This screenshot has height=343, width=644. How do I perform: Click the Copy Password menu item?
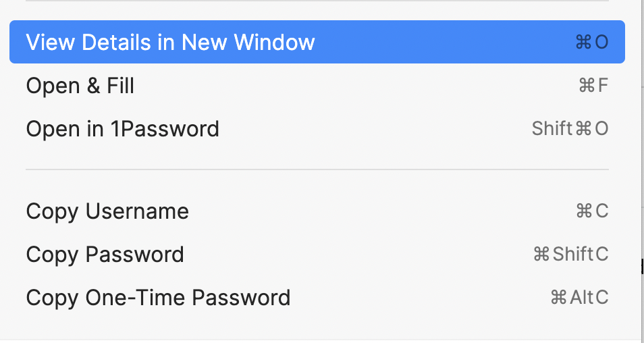tap(105, 255)
